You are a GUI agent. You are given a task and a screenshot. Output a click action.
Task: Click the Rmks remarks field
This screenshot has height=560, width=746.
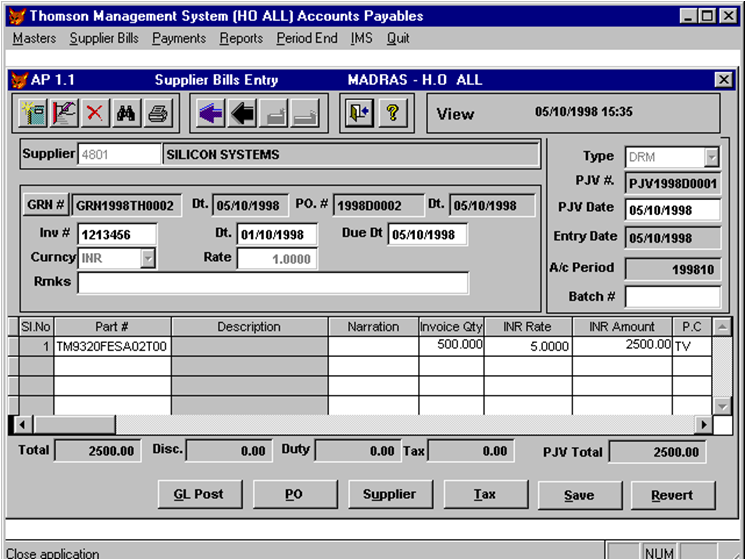coord(273,283)
